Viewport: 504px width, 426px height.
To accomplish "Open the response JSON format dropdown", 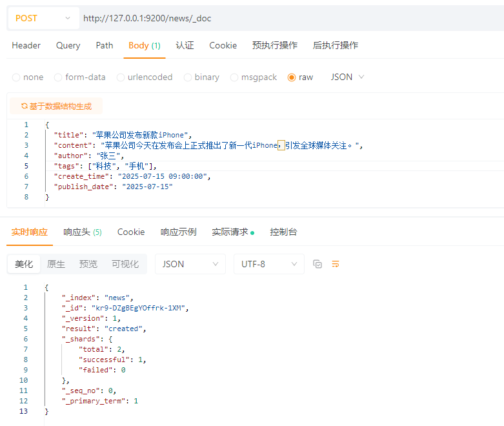I will click(x=190, y=264).
